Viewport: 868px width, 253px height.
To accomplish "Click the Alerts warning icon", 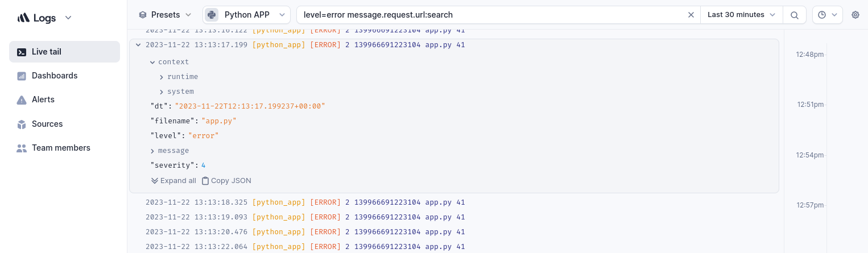I will pyautogui.click(x=22, y=100).
